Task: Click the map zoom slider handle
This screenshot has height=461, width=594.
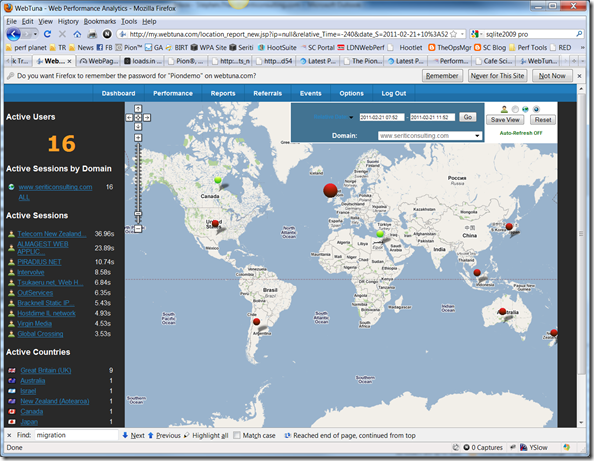Action: (138, 214)
